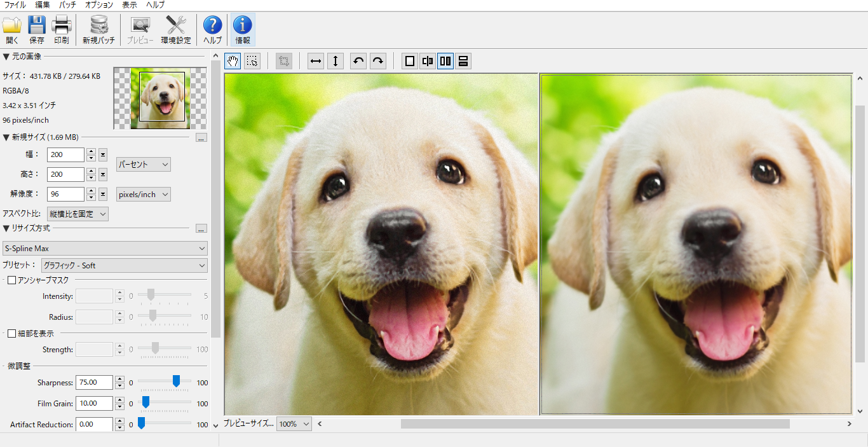Flip the image horizontally
868x447 pixels.
(316, 61)
